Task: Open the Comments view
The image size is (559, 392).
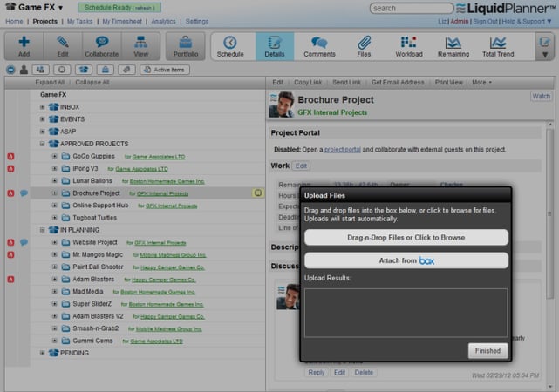Action: 319,46
